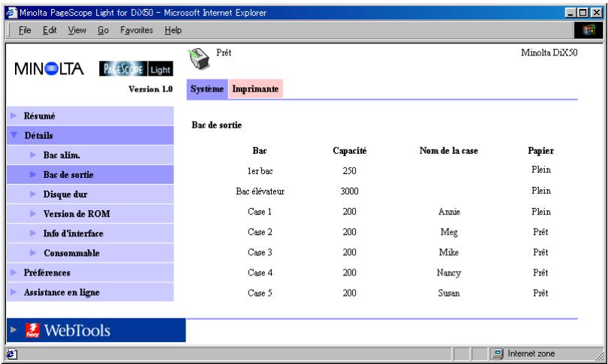Open the Edit menu
This screenshot has width=608, height=364.
tap(50, 30)
